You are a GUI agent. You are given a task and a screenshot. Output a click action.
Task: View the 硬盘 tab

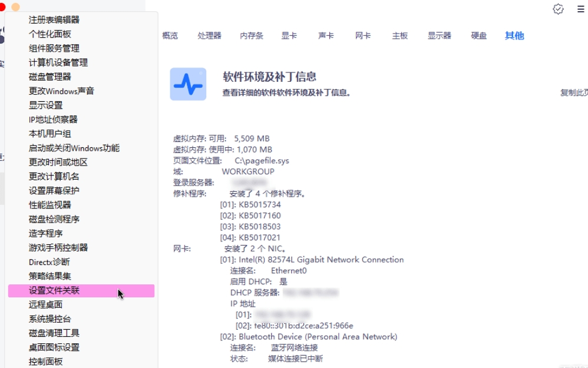[478, 35]
